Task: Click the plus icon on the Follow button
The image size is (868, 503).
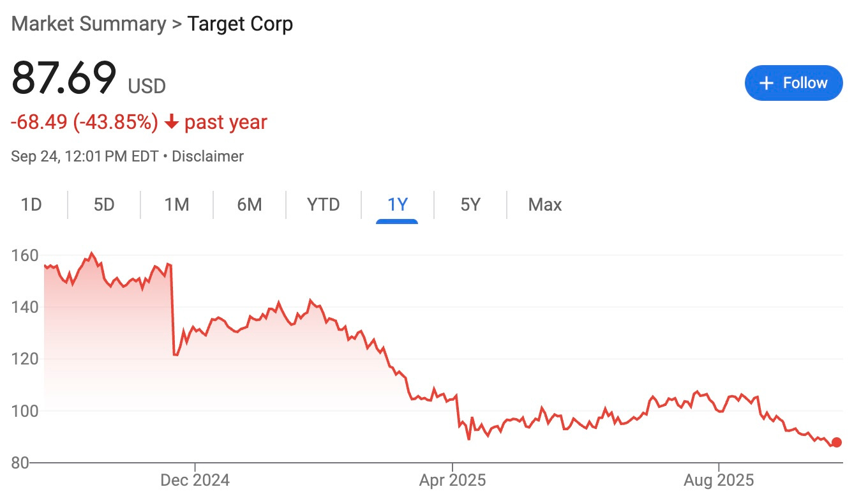Action: coord(766,83)
